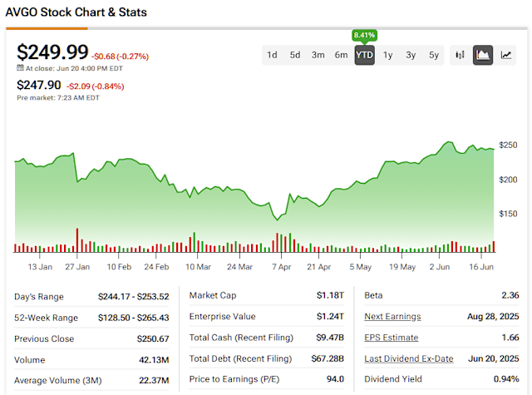This screenshot has width=532, height=395.
Task: Select the line chart view icon
Action: (506, 55)
